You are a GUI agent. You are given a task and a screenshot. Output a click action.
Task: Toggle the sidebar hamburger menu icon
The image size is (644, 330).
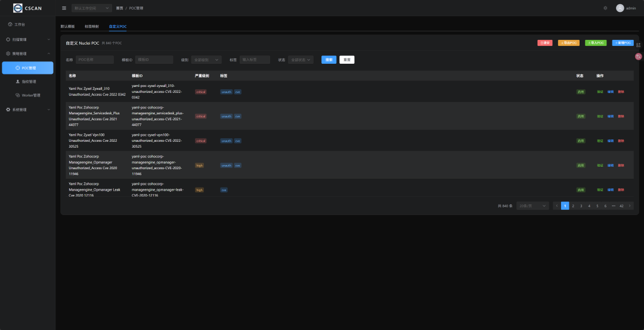pyautogui.click(x=64, y=8)
